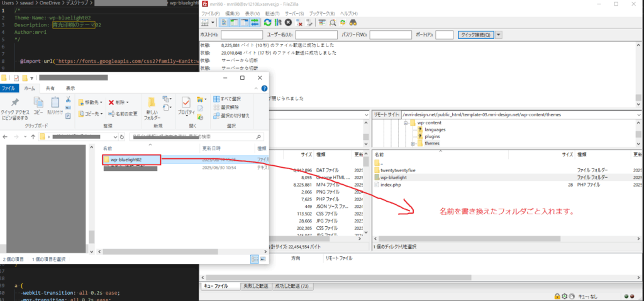Click the ホスト(H) input field
The width and height of the screenshot is (644, 301).
point(241,35)
